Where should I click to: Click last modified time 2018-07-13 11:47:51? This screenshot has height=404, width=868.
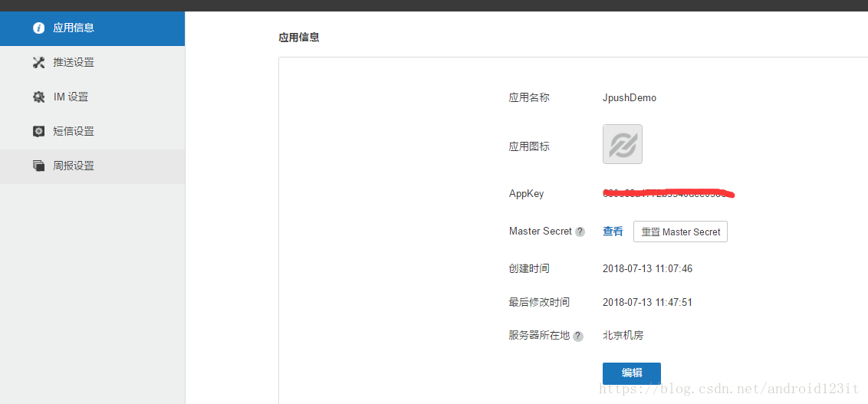coord(647,303)
